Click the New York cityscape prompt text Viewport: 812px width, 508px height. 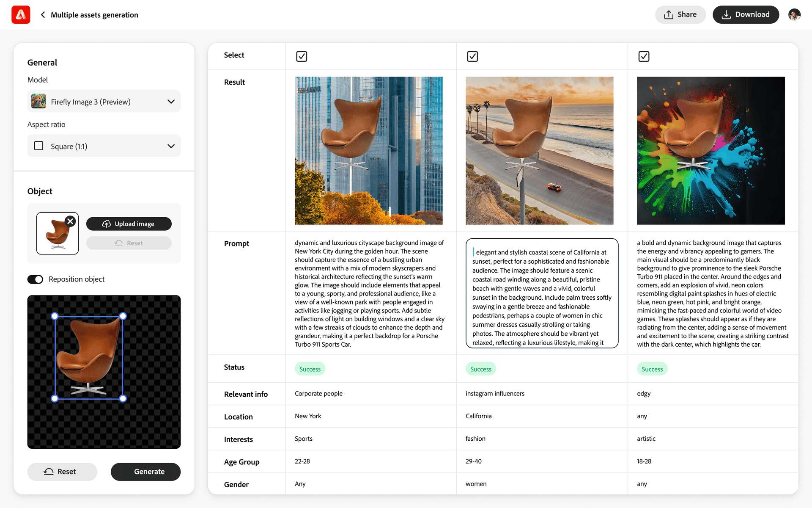370,293
